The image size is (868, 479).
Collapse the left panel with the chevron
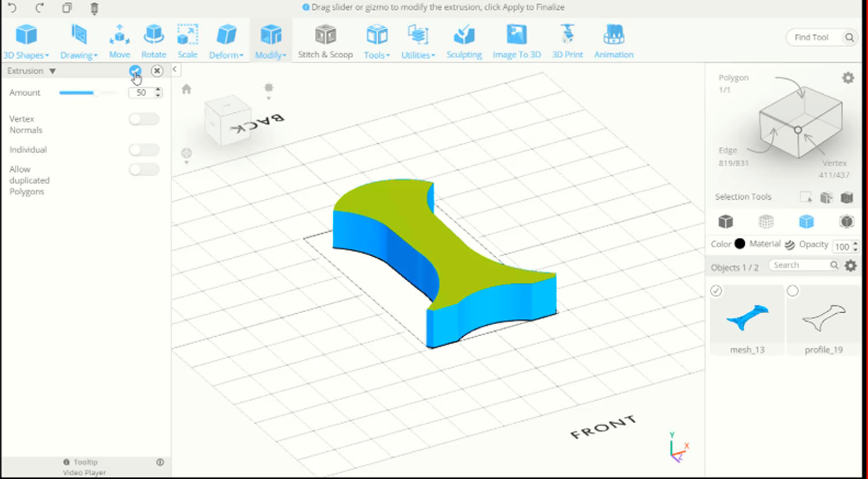[174, 70]
